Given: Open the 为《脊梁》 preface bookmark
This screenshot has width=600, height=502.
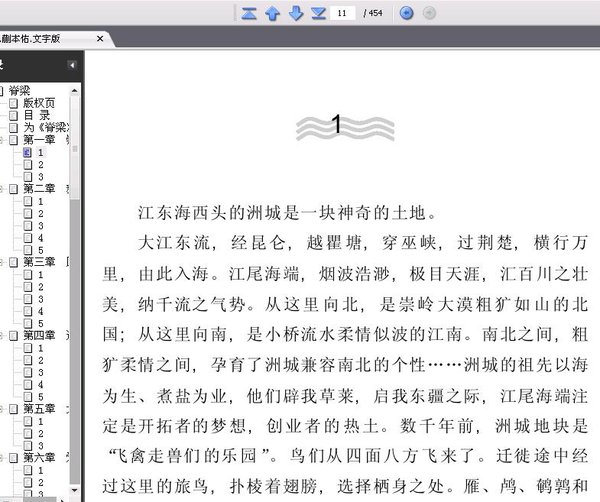Looking at the screenshot, I should point(46,127).
